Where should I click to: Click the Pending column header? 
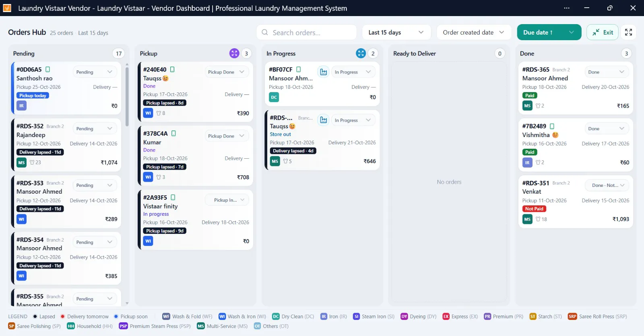(x=24, y=53)
